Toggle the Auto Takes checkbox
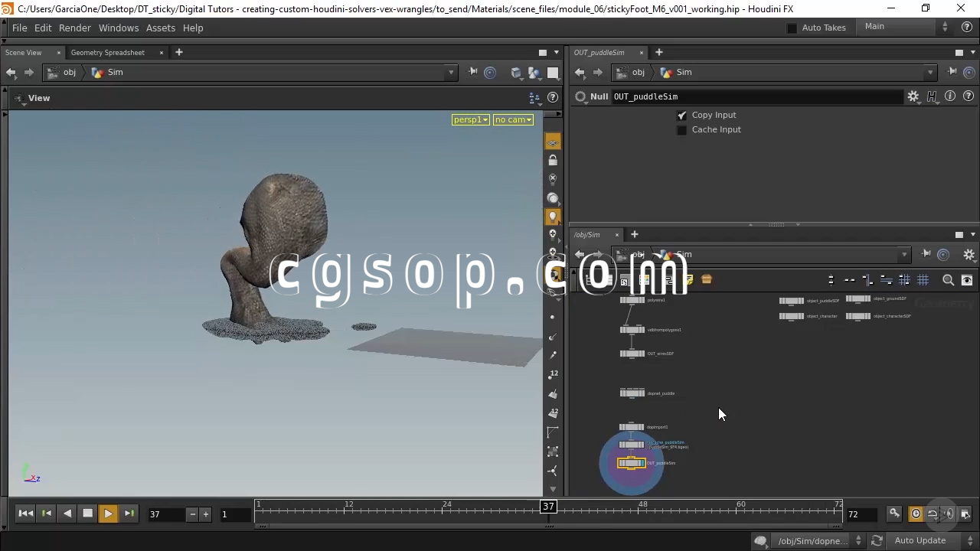 792,28
